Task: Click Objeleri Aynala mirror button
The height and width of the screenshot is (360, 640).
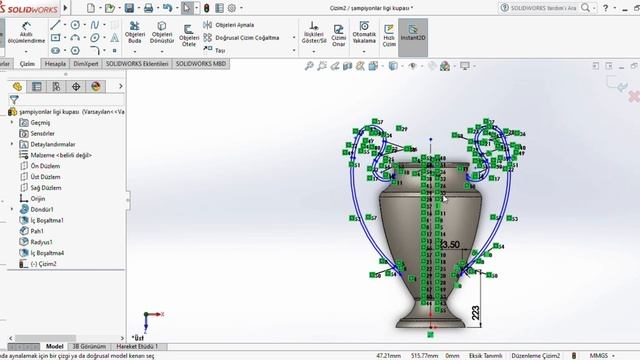Action: (x=229, y=25)
